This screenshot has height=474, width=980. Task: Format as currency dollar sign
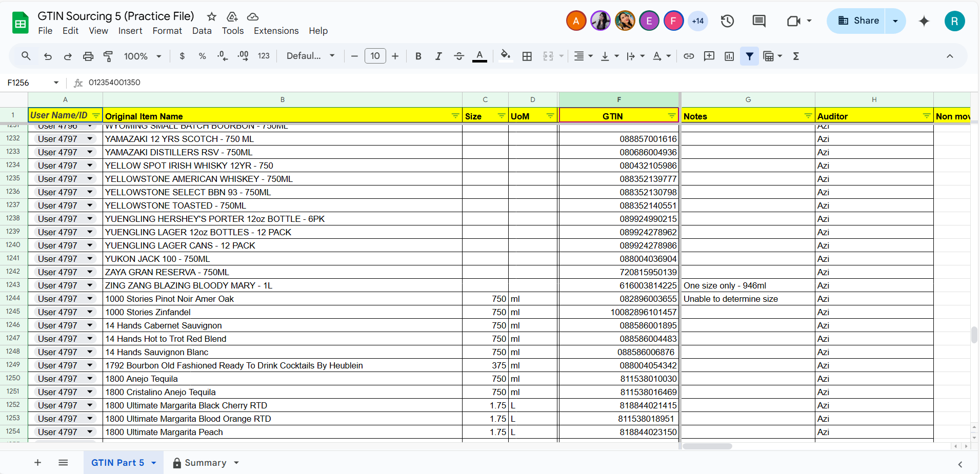tap(182, 56)
